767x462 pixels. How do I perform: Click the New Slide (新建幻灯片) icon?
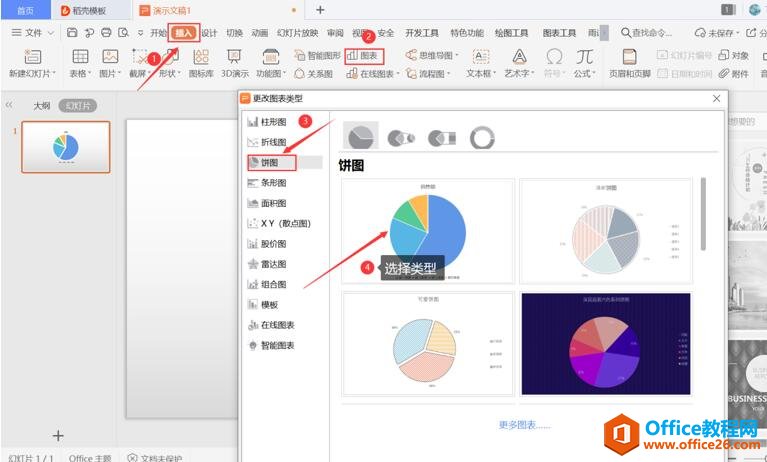pos(33,57)
